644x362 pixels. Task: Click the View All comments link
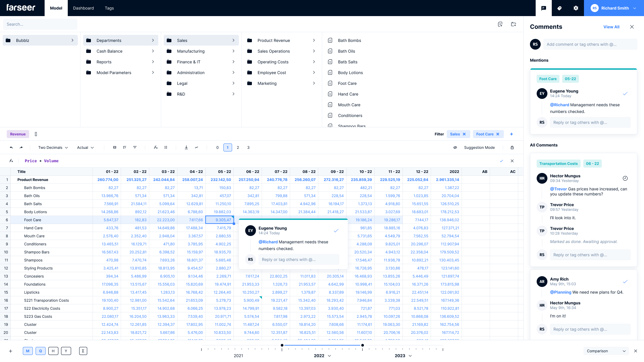point(611,27)
